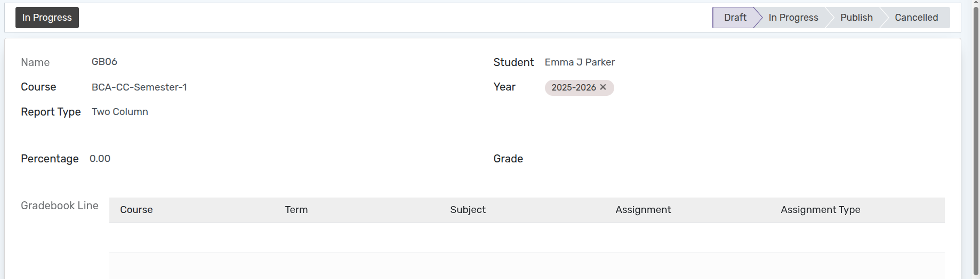The width and height of the screenshot is (980, 279).
Task: Sort Gradebook Line by Term column
Action: 296,210
